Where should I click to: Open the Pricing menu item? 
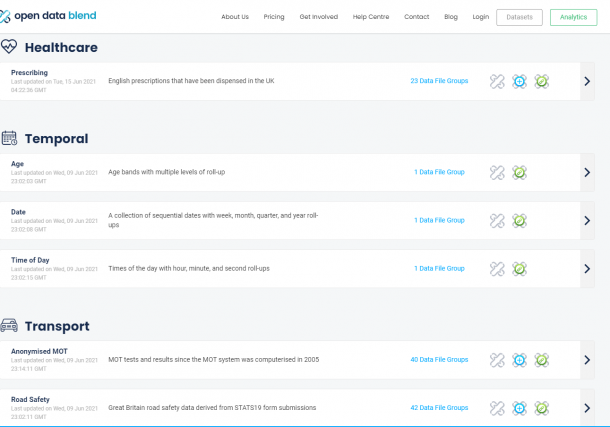click(x=274, y=17)
